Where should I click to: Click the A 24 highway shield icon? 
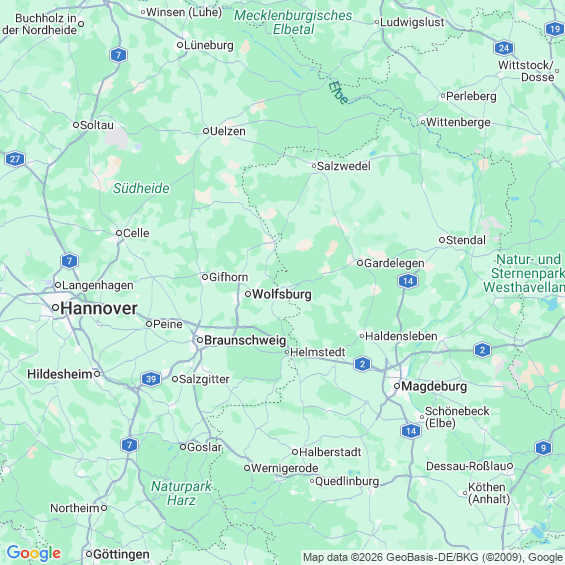pos(504,48)
